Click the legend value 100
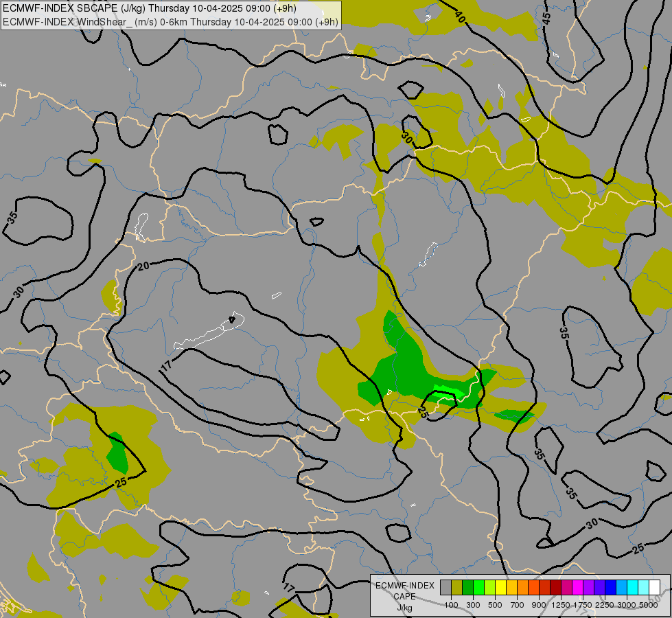The height and width of the screenshot is (618, 672). click(451, 605)
